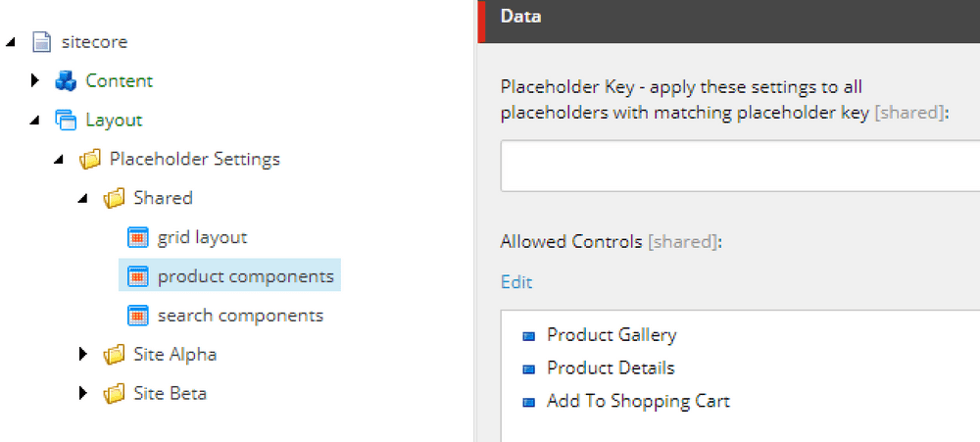Click the search components item icon
Viewport: 980px width, 442px height.
click(x=138, y=317)
